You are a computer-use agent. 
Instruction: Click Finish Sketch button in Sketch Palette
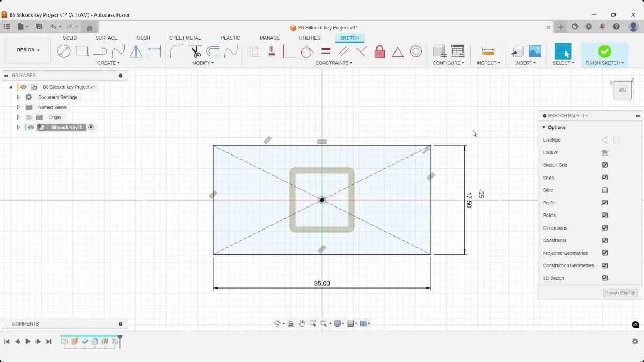coord(620,293)
